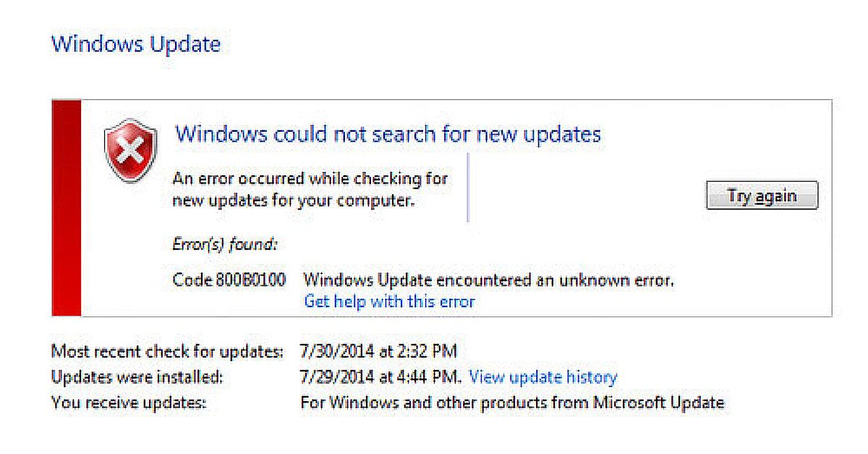The width and height of the screenshot is (868, 454).
Task: Click the red shield error icon
Action: 131,151
